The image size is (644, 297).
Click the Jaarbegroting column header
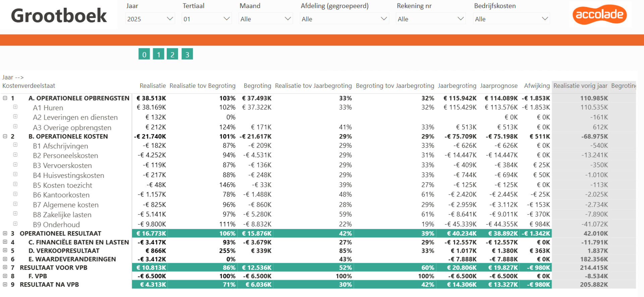pyautogui.click(x=457, y=86)
